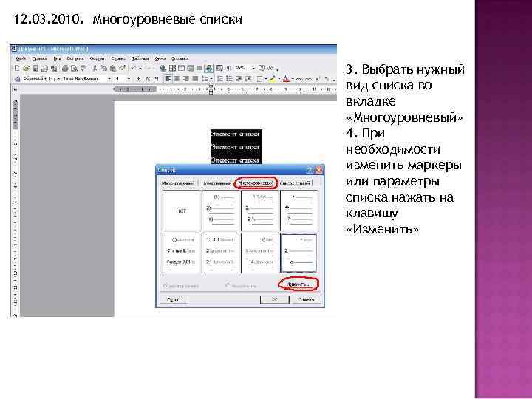This screenshot has height=399, width=532.
Task: Toggle Center alignment button
Action: tap(177, 78)
